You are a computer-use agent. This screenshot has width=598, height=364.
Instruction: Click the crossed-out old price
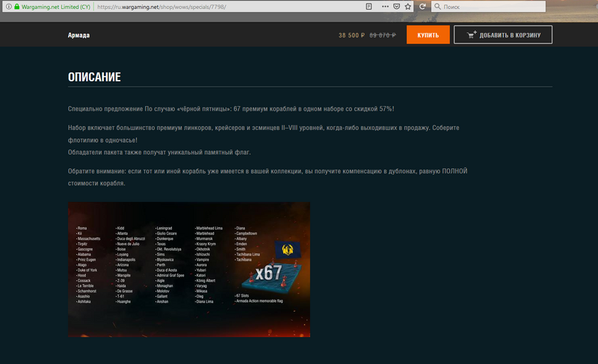(383, 35)
